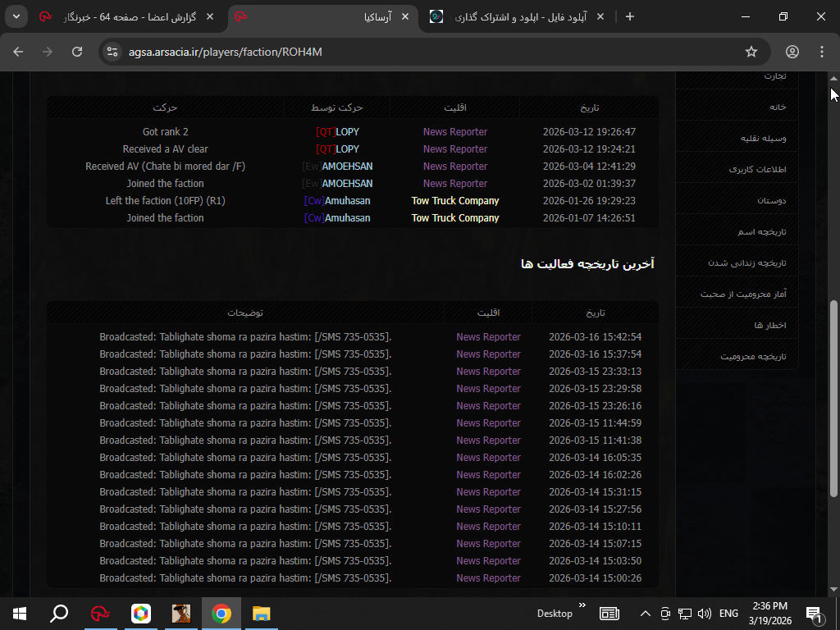Image resolution: width=840 pixels, height=630 pixels.
Task: Click the توضیحات column header
Action: (244, 313)
